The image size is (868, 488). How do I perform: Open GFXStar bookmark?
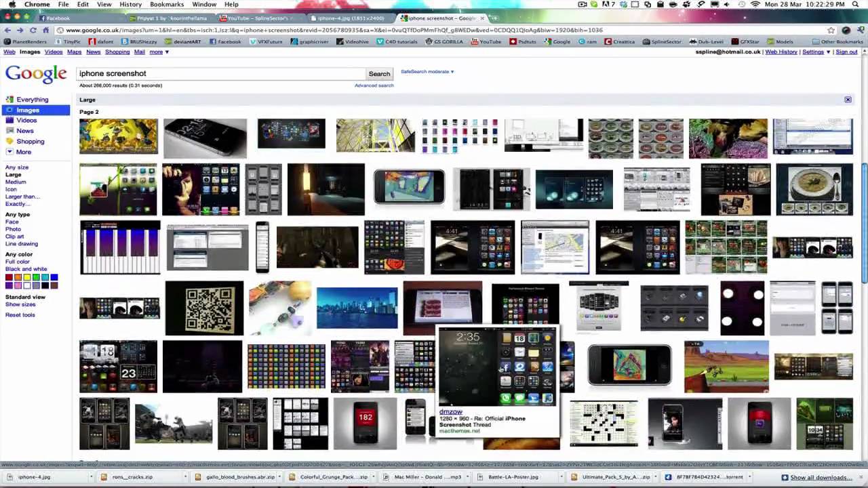click(x=745, y=41)
